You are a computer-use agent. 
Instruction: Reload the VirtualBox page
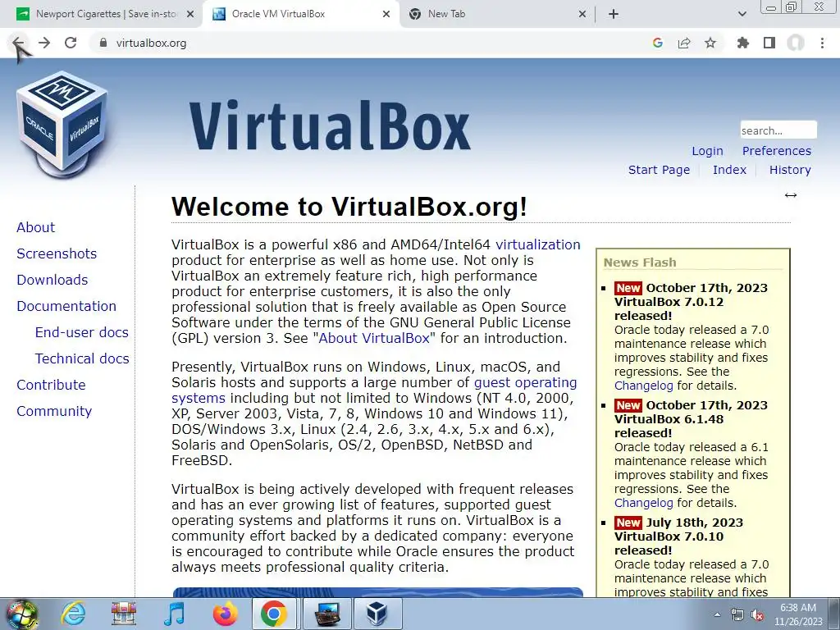click(71, 43)
